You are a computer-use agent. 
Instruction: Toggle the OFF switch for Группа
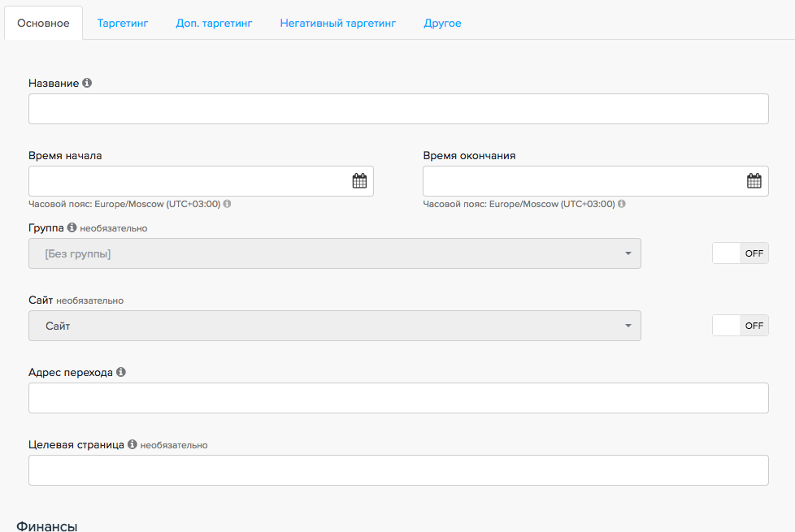(x=740, y=253)
